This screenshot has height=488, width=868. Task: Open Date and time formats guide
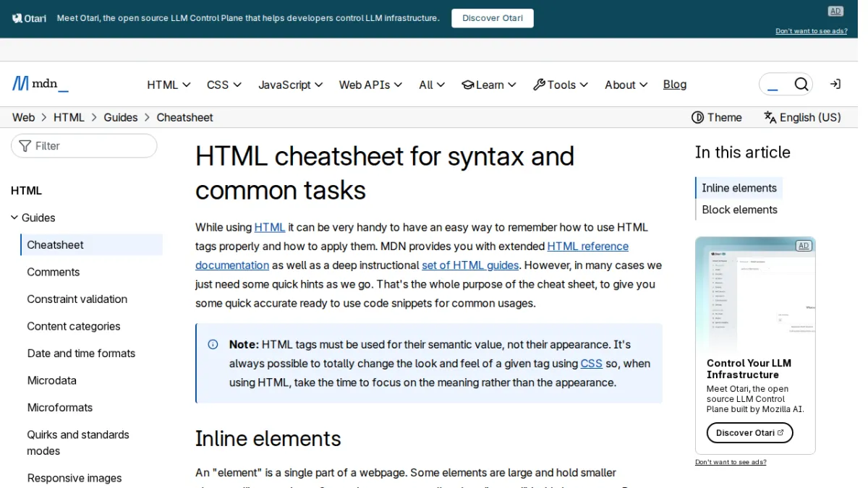pyautogui.click(x=81, y=353)
